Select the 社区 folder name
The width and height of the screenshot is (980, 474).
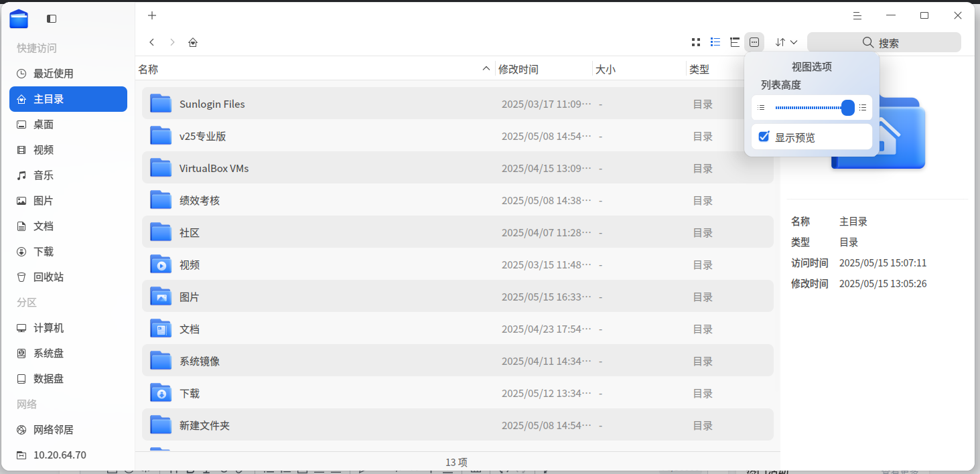[190, 233]
